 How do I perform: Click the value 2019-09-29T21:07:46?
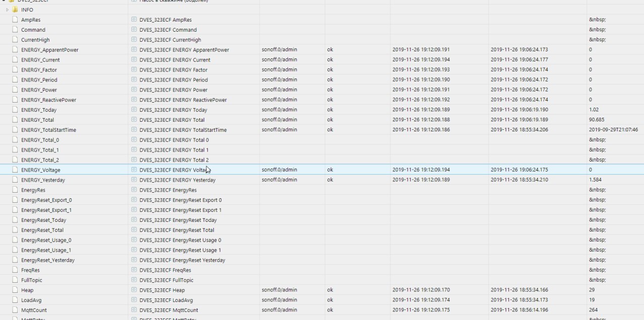click(613, 130)
